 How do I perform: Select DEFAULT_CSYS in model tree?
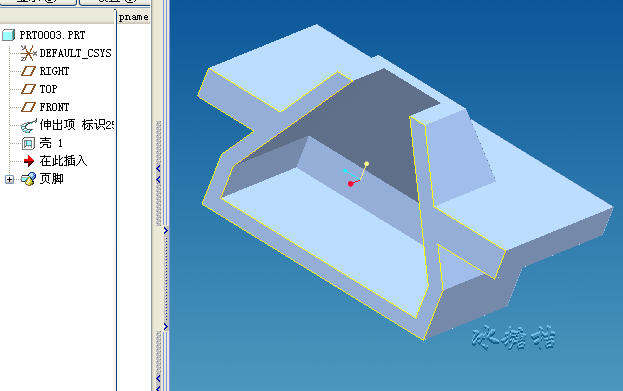tap(75, 53)
